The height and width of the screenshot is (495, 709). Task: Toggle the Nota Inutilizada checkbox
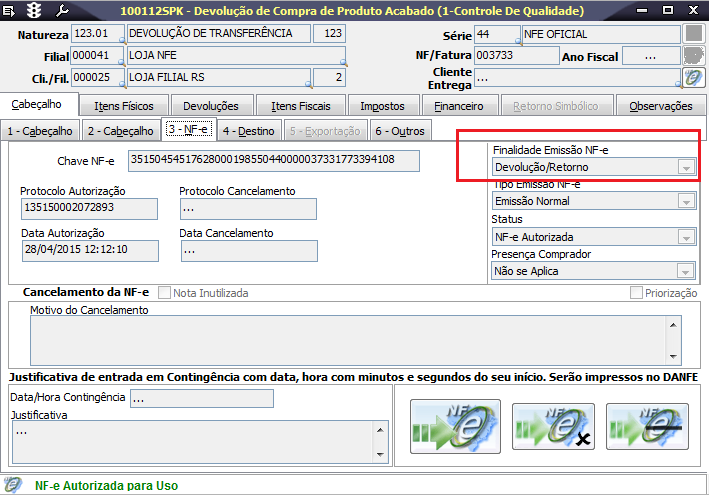click(x=164, y=292)
